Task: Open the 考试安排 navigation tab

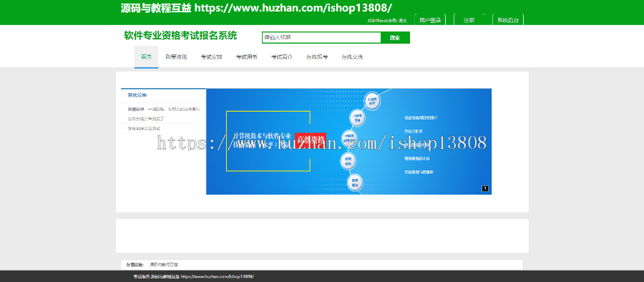Action: click(x=211, y=57)
